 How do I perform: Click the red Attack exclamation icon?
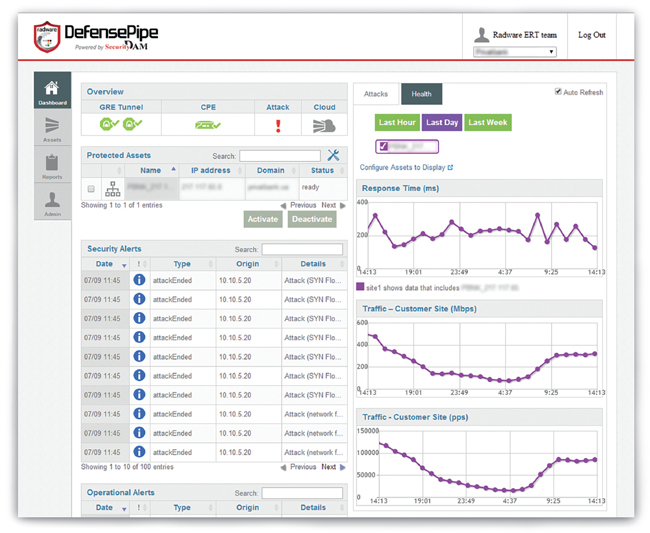[278, 126]
